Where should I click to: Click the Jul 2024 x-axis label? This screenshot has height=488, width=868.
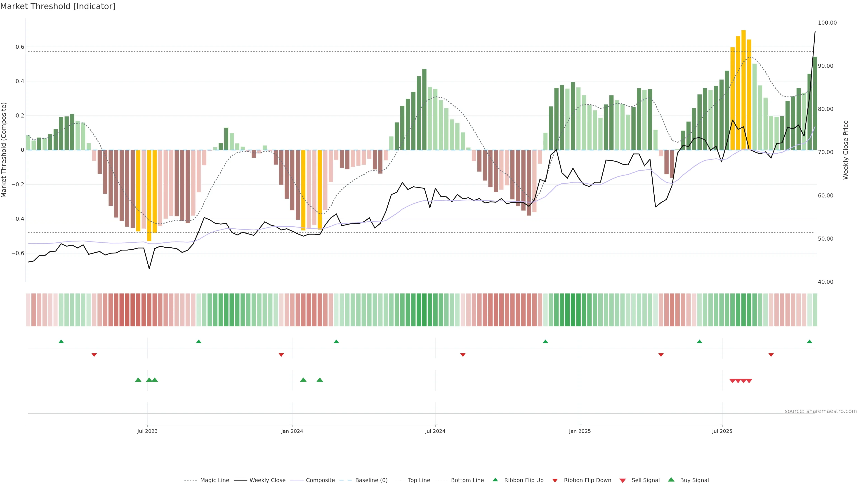(435, 431)
